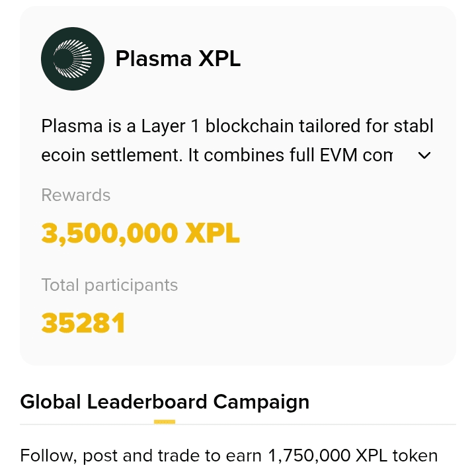Click the Rewards label
This screenshot has width=476, height=476.
[75, 195]
